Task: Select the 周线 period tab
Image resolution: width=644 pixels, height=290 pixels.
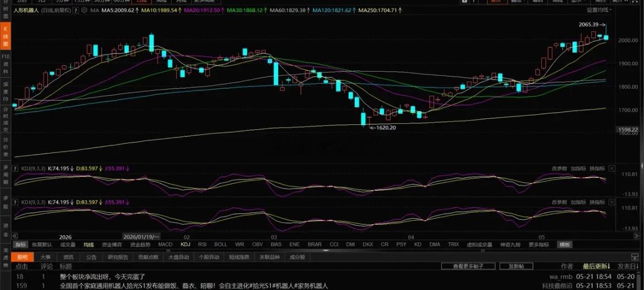Action: click(x=161, y=2)
